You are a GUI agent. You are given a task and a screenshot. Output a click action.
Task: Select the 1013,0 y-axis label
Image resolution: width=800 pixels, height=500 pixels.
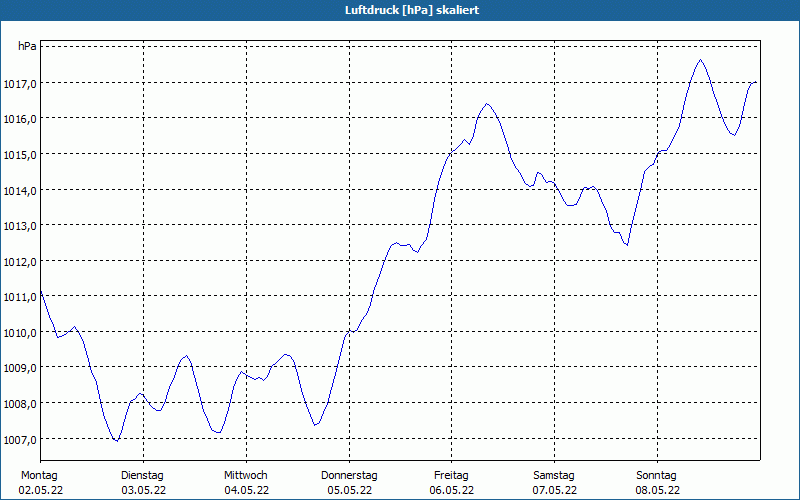[20, 226]
